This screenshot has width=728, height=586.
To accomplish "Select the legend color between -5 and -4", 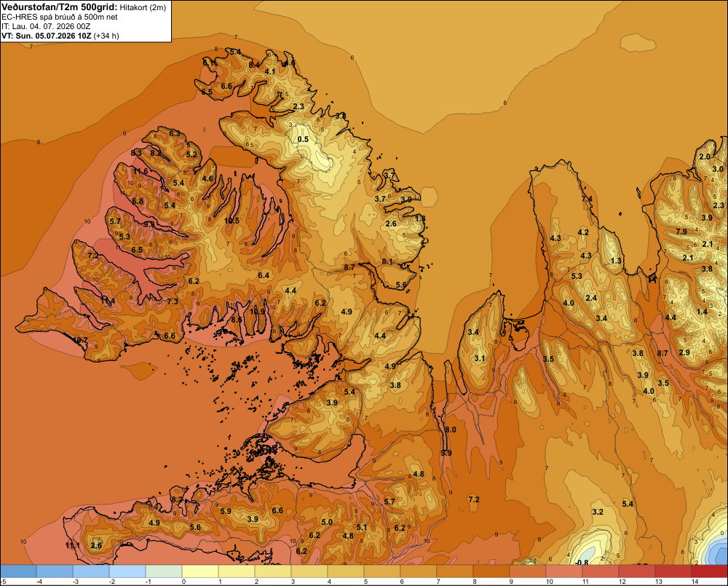I will point(18,571).
